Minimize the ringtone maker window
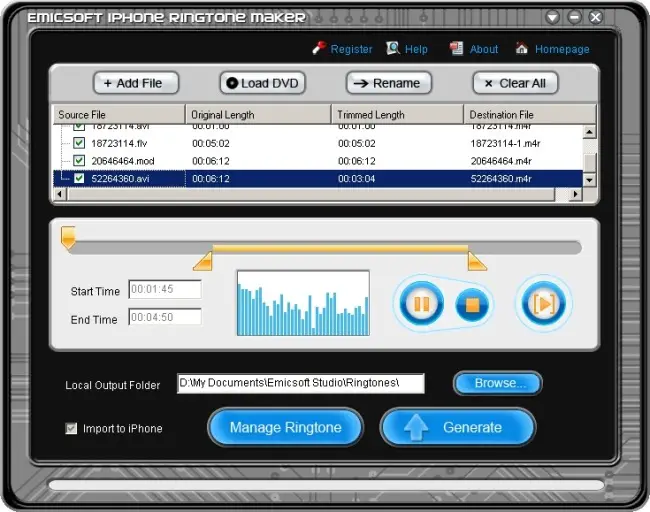650x512 pixels. 574,17
